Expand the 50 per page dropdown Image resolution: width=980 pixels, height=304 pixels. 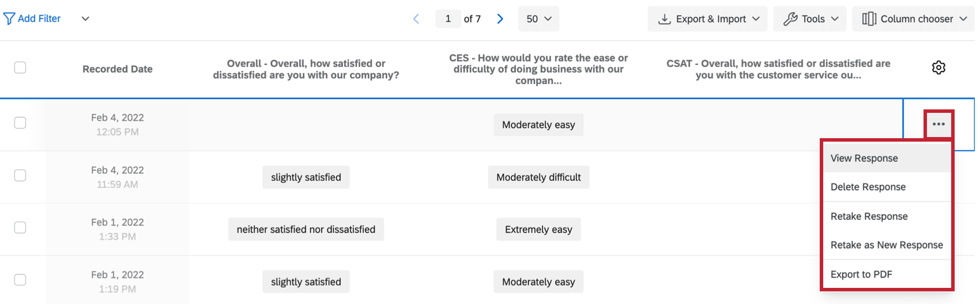(x=538, y=19)
